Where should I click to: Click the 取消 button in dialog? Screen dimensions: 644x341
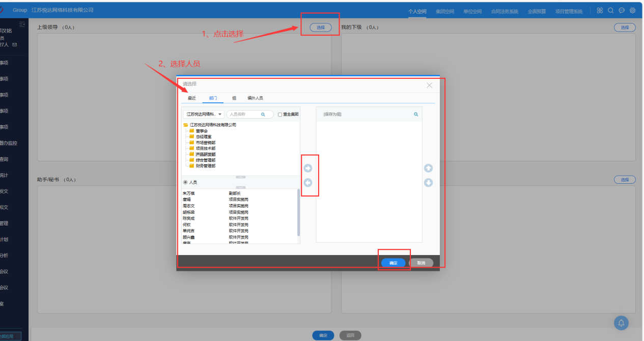421,263
